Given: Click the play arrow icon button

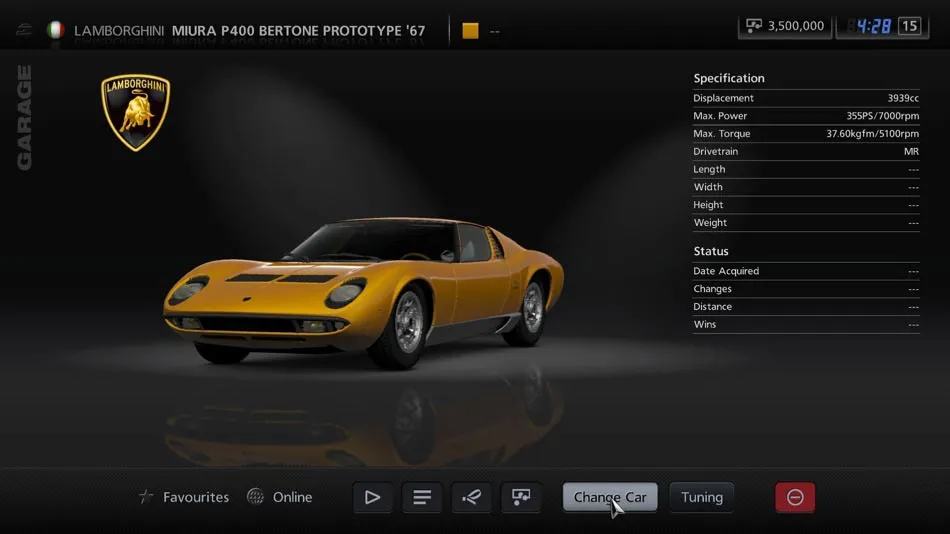Looking at the screenshot, I should coord(372,497).
